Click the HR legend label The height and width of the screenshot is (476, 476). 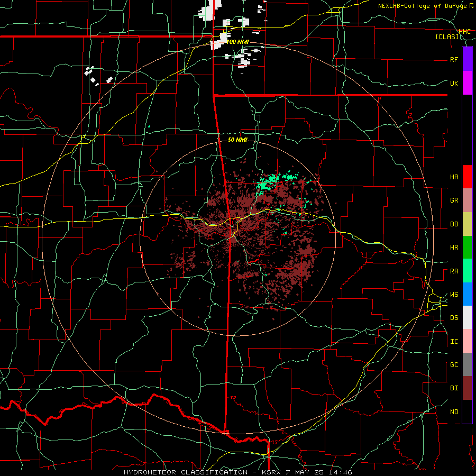click(454, 248)
